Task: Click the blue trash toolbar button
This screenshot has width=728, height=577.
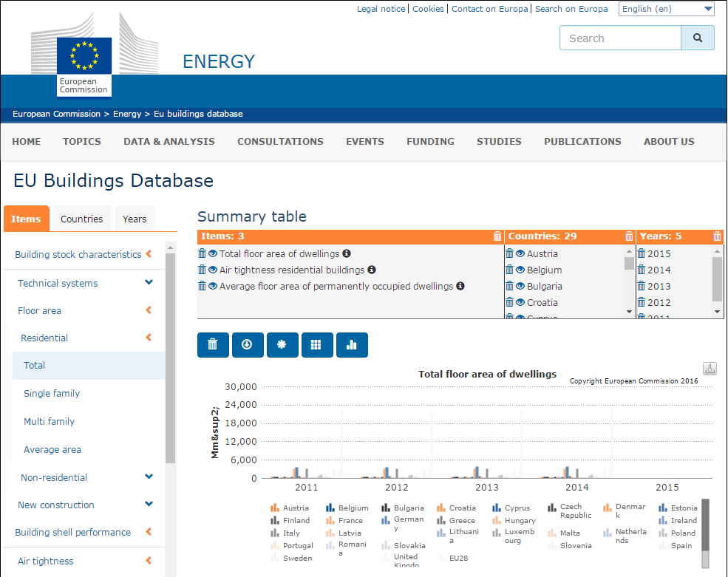Action: (213, 345)
